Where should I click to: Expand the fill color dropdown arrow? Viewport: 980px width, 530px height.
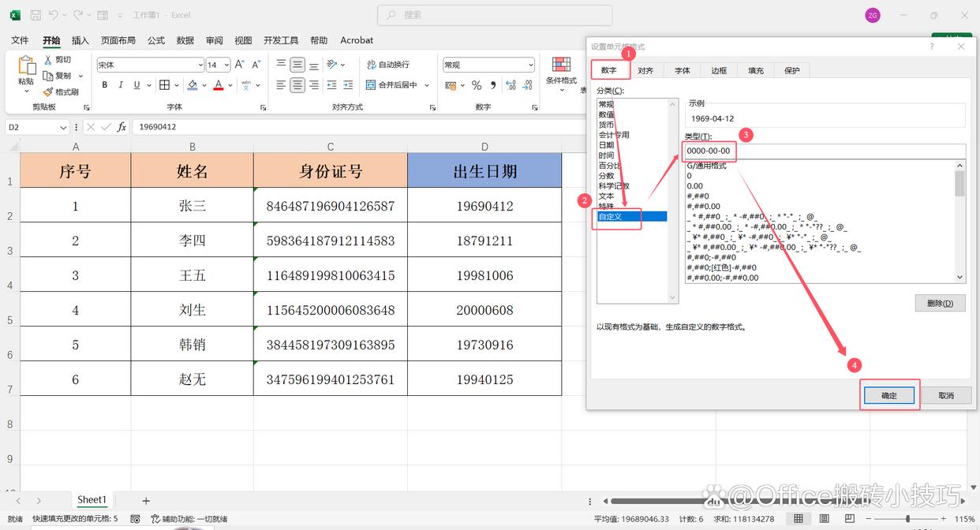click(x=204, y=85)
